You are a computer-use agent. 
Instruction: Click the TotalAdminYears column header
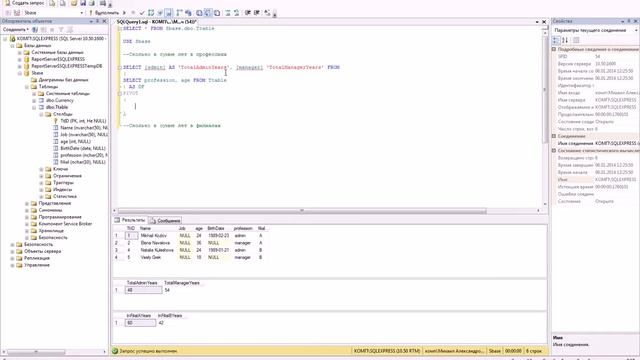tap(142, 283)
